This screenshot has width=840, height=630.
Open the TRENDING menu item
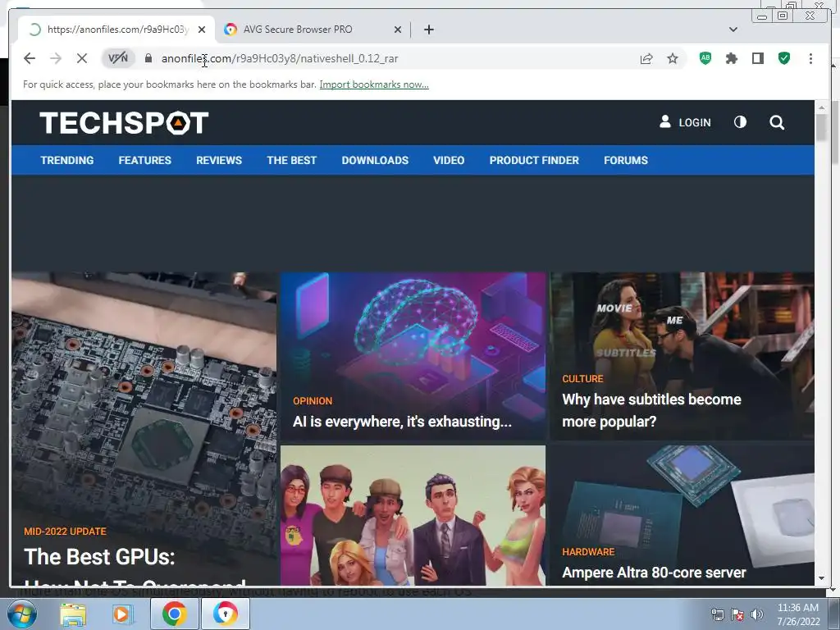tap(67, 160)
